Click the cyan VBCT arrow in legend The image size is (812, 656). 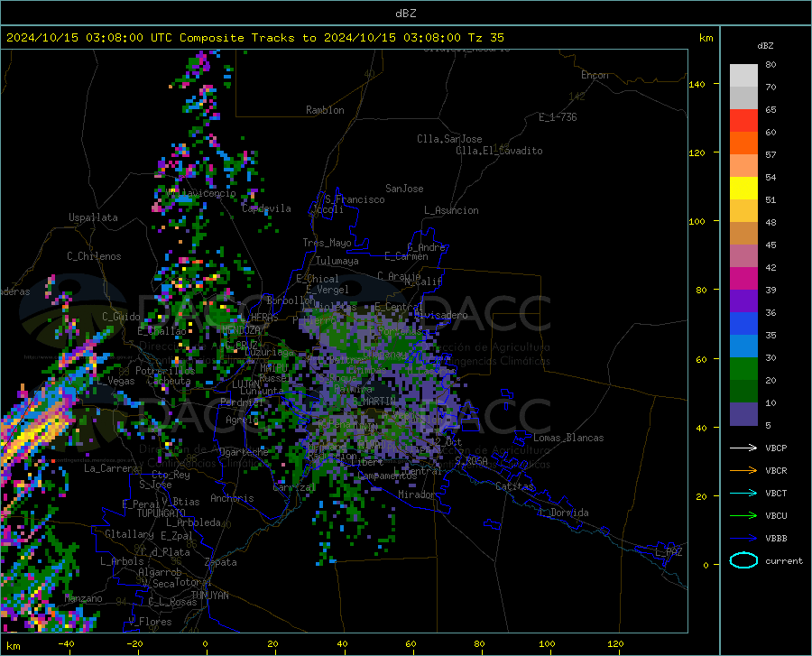[x=743, y=493]
